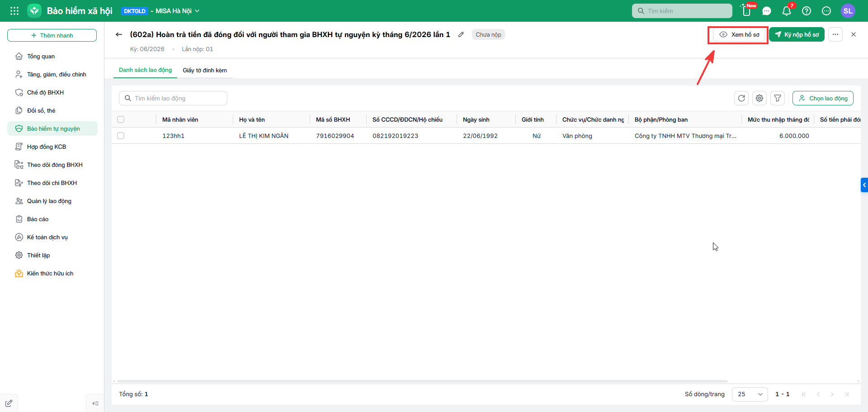Open the help question mark icon

807,11
